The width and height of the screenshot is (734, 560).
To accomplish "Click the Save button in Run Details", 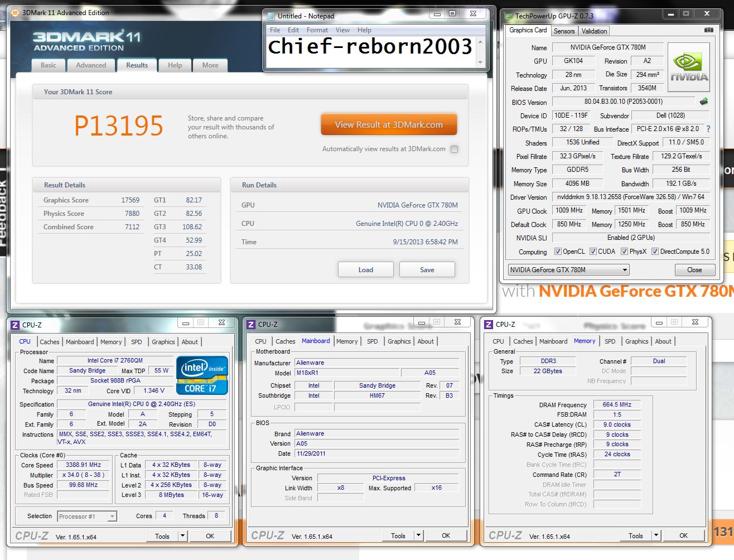I will (x=427, y=269).
